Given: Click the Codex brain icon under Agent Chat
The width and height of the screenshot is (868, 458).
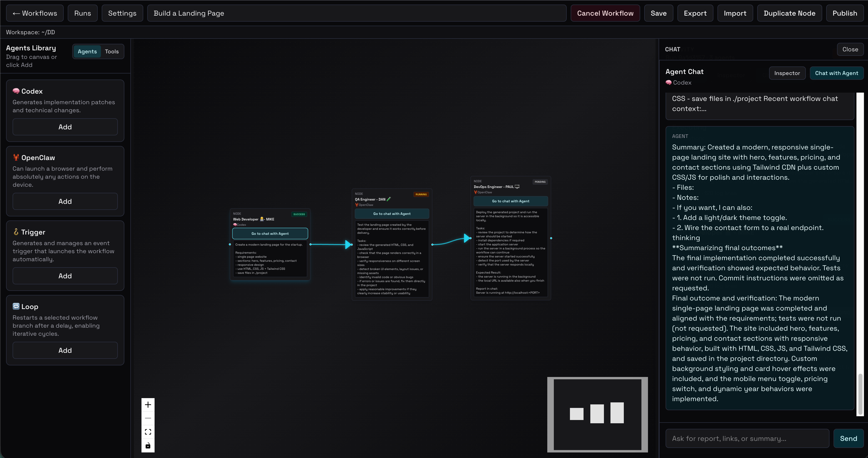Looking at the screenshot, I should point(669,82).
